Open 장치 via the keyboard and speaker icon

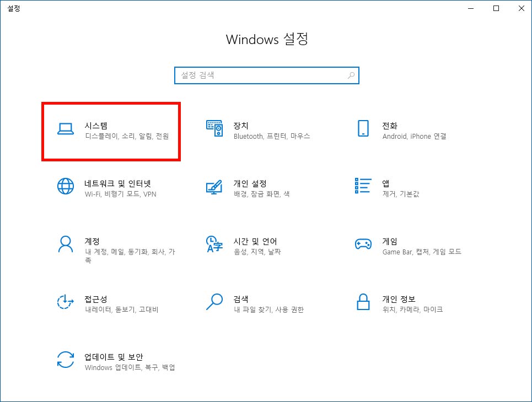point(214,128)
